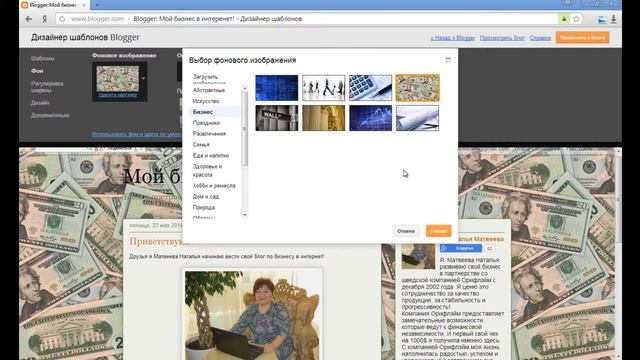Click the orange 'Применить к блогу' button
This screenshot has width=640, height=360.
[x=582, y=38]
